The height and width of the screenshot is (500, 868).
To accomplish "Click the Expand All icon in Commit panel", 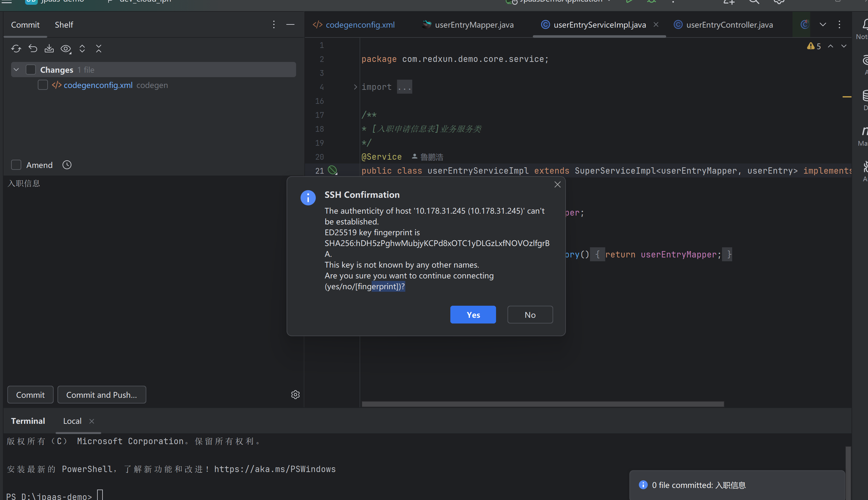I will 82,49.
